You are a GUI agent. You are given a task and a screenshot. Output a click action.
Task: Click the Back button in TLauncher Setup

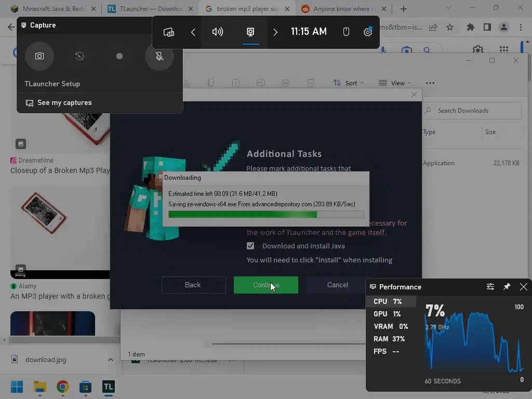[193, 285]
